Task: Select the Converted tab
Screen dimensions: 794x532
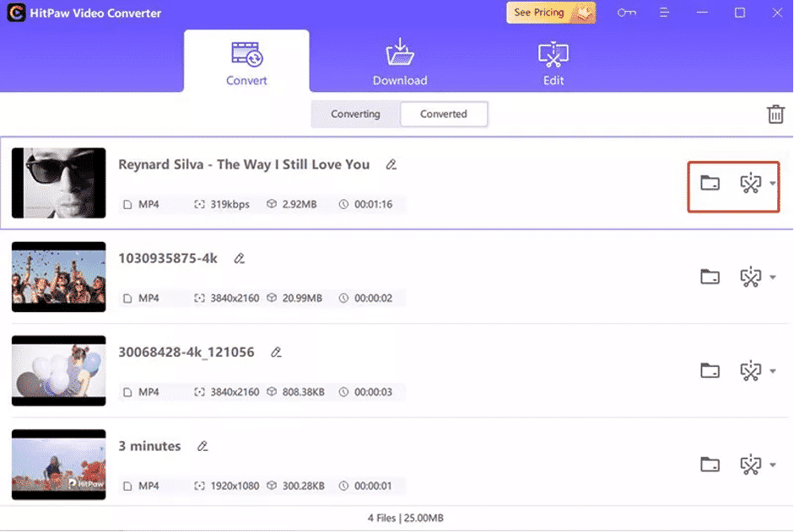Action: tap(444, 114)
